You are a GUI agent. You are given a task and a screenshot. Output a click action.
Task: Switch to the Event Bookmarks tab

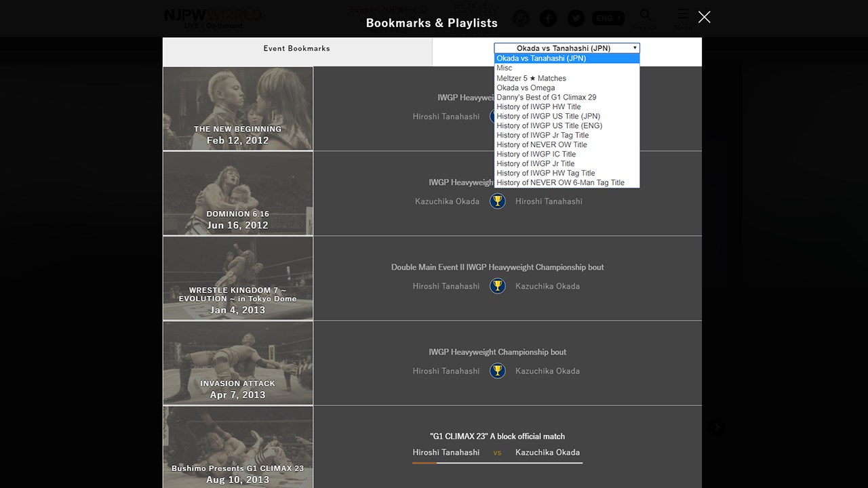tap(297, 52)
